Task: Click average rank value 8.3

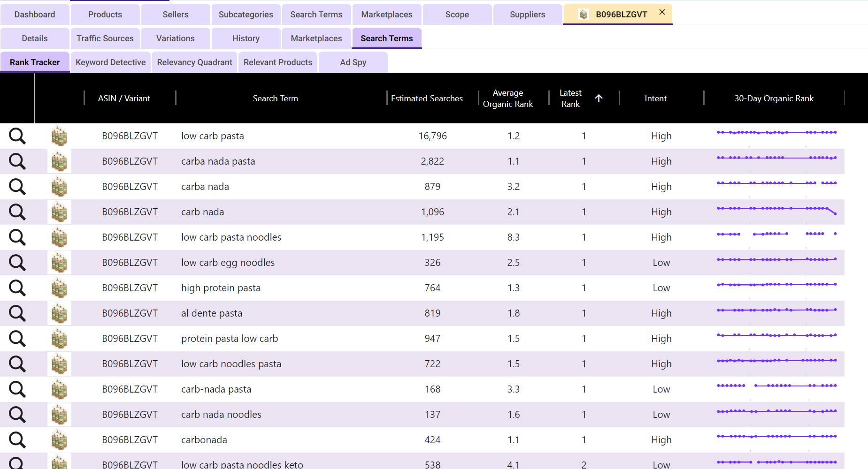Action: (513, 237)
